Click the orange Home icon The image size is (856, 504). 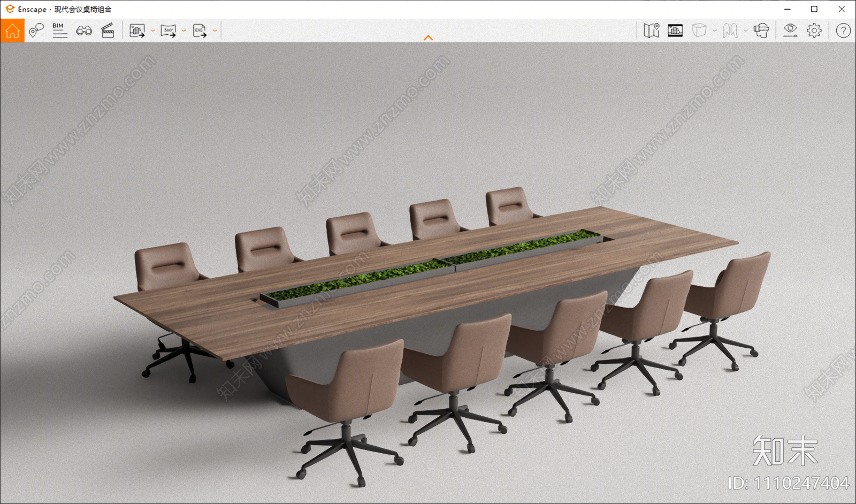pyautogui.click(x=12, y=30)
